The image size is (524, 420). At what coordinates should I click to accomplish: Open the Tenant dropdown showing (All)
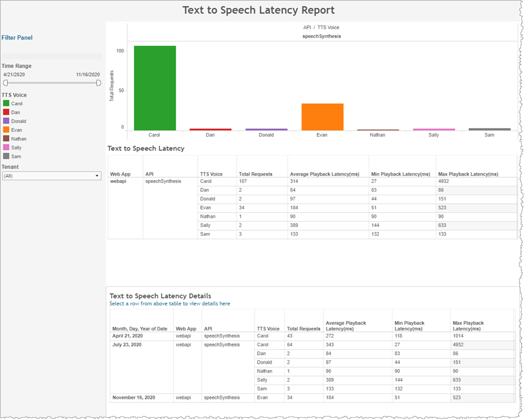coord(52,175)
